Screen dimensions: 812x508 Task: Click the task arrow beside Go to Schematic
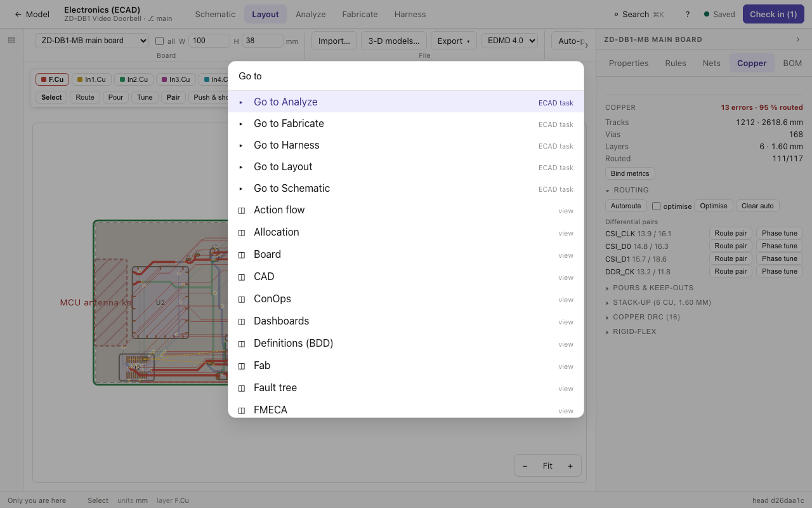(x=241, y=189)
